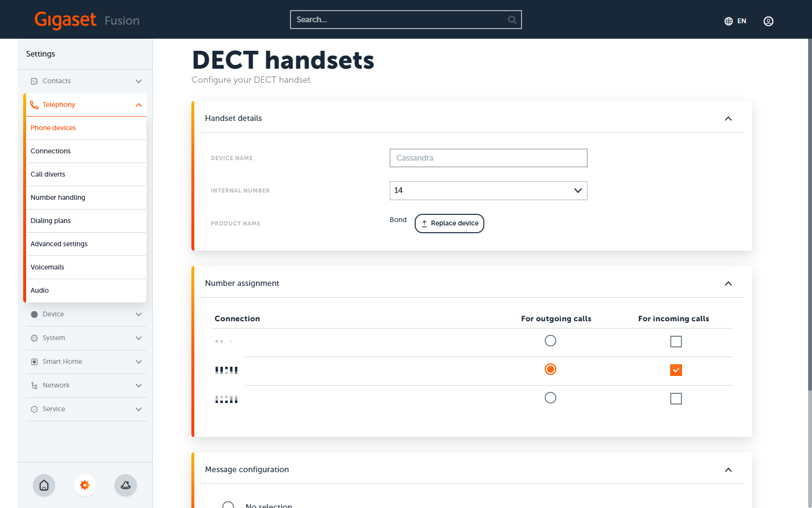Click the Connection column header
The width and height of the screenshot is (812, 508).
coord(237,319)
